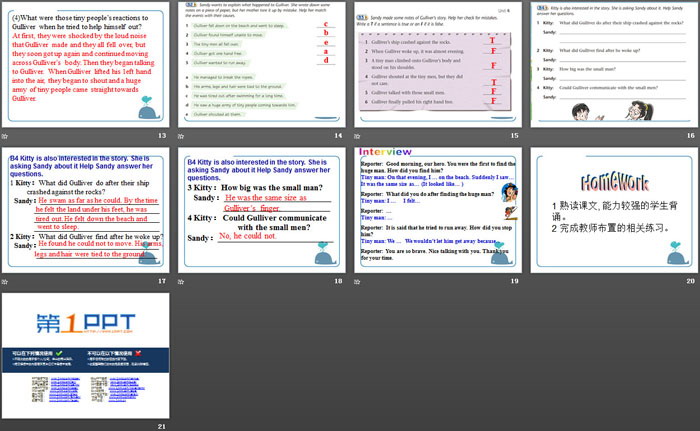Open slide 15 true or false exercise
This screenshot has width=700, height=431.
(438, 65)
